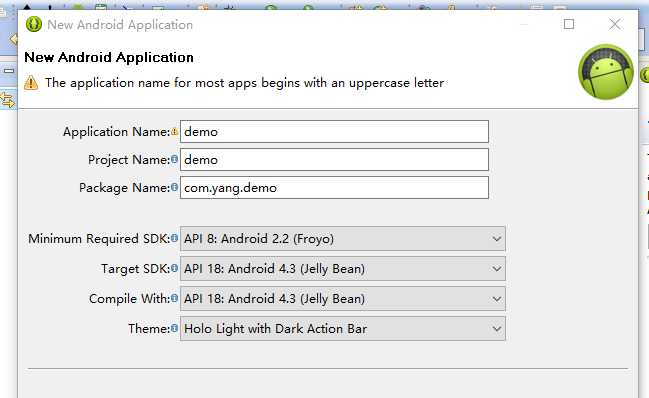Click the Project Name input field

334,160
